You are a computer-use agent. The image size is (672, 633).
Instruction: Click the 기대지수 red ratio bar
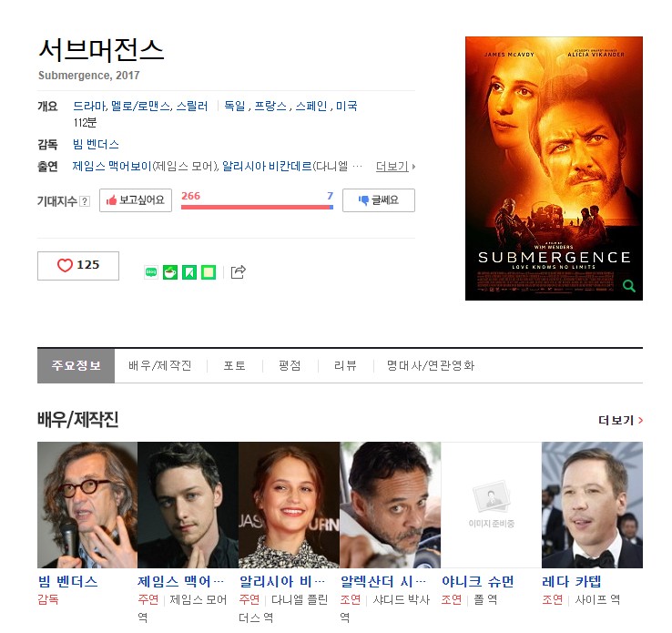tap(256, 207)
